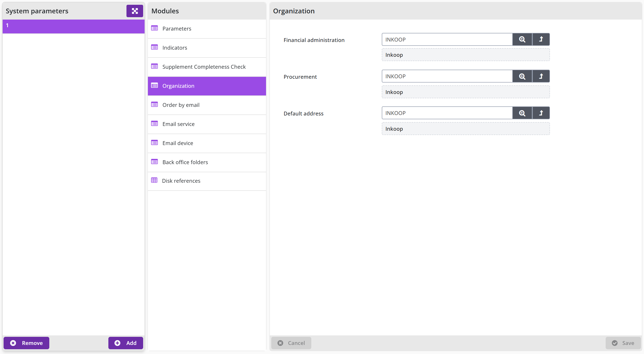Viewport: 644px width, 354px height.
Task: Open lookup search for Default address
Action: [522, 113]
